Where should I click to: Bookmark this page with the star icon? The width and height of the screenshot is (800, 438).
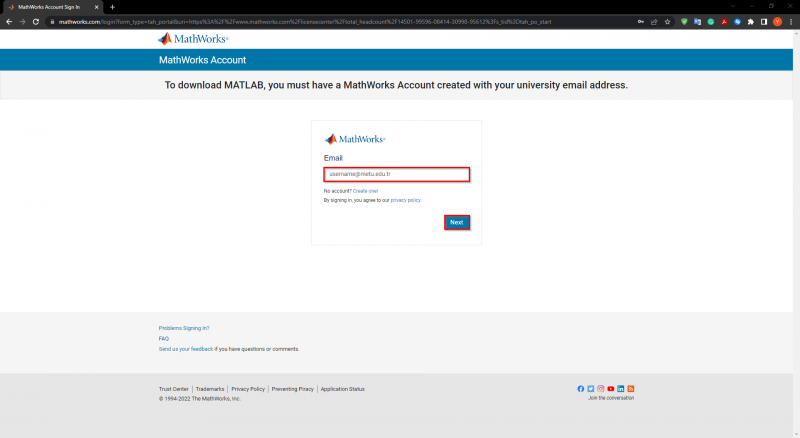point(666,21)
